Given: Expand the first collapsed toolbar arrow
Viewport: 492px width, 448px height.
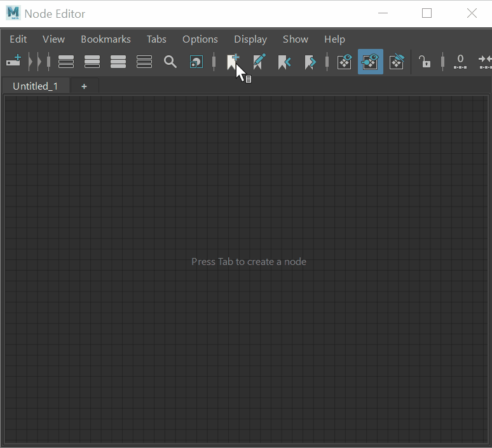Looking at the screenshot, I should [31, 62].
